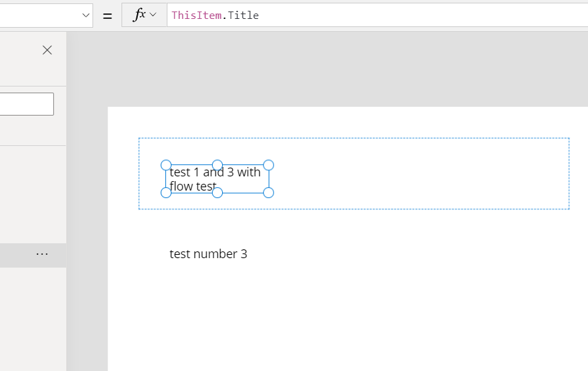Click the bottom-middle handle of selected label

(217, 193)
